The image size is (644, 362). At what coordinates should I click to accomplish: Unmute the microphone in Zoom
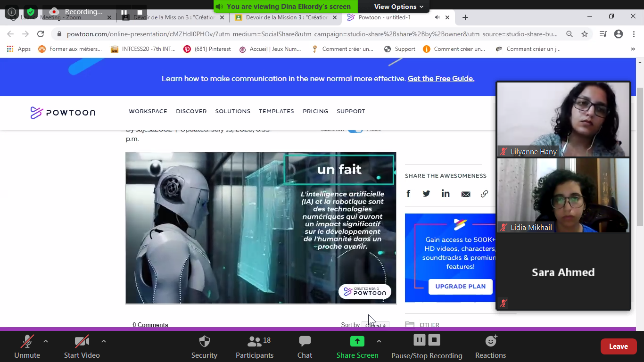click(27, 347)
